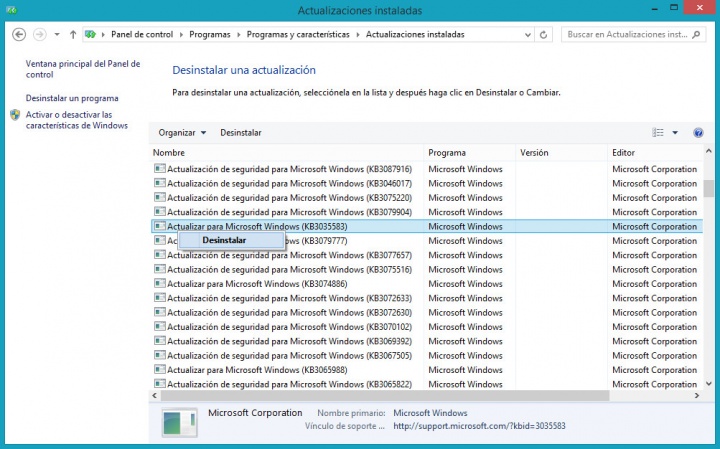720x449 pixels.
Task: Click the horizontal scrollbar left arrow
Action: click(155, 395)
